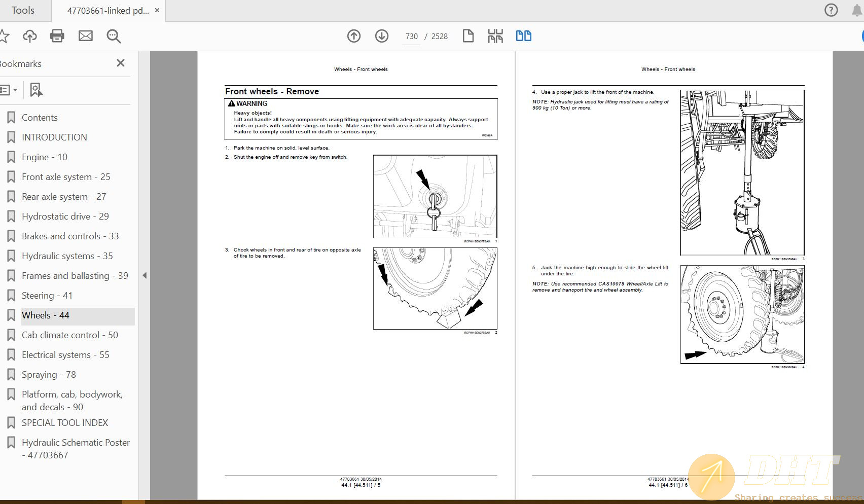Click the hydraulic jack illustration
This screenshot has width=864, height=504.
(742, 172)
